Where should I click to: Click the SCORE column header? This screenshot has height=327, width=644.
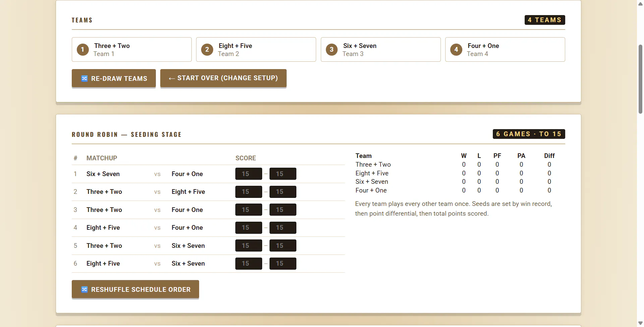point(246,158)
